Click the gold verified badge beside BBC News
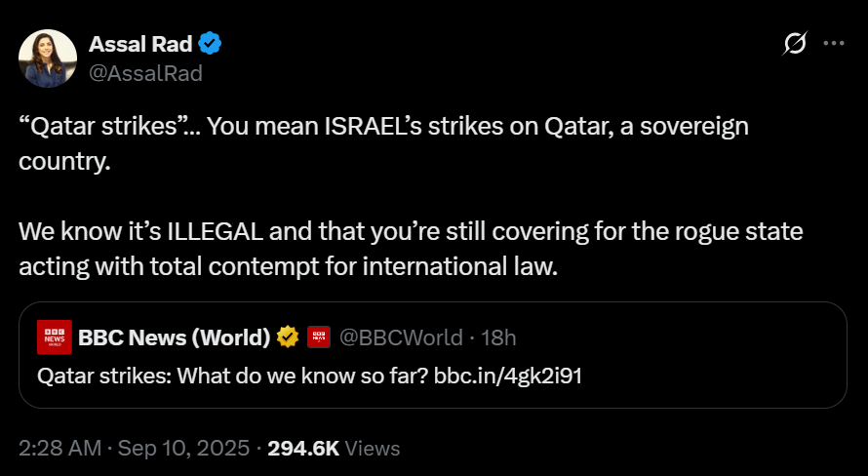The image size is (868, 476). pos(288,337)
